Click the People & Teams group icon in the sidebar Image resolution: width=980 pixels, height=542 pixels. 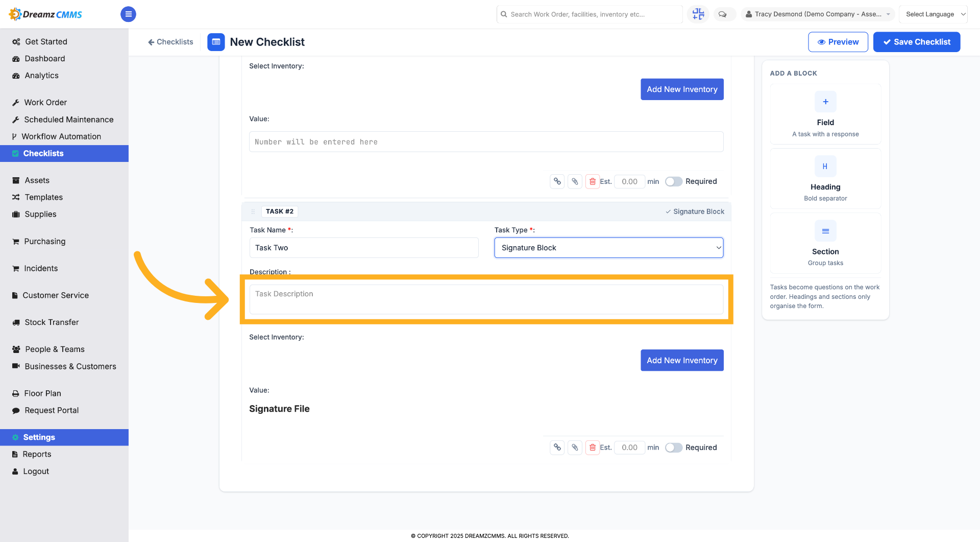[16, 349]
